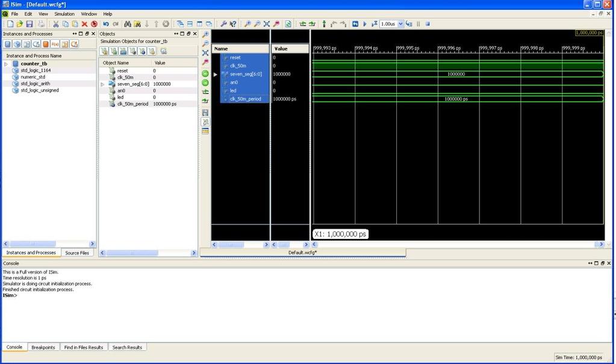
Task: Expand the counter_tb instance tree node
Action: 6,64
